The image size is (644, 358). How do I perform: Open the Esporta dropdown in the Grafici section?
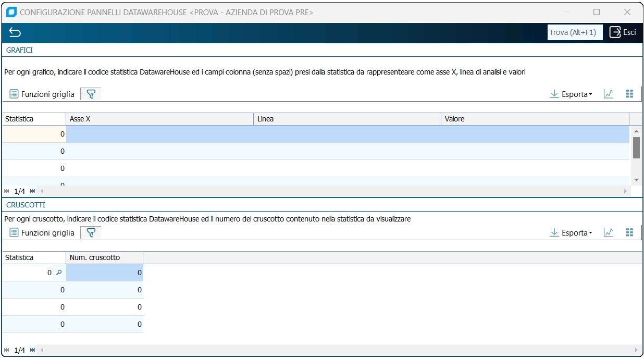[x=572, y=94]
